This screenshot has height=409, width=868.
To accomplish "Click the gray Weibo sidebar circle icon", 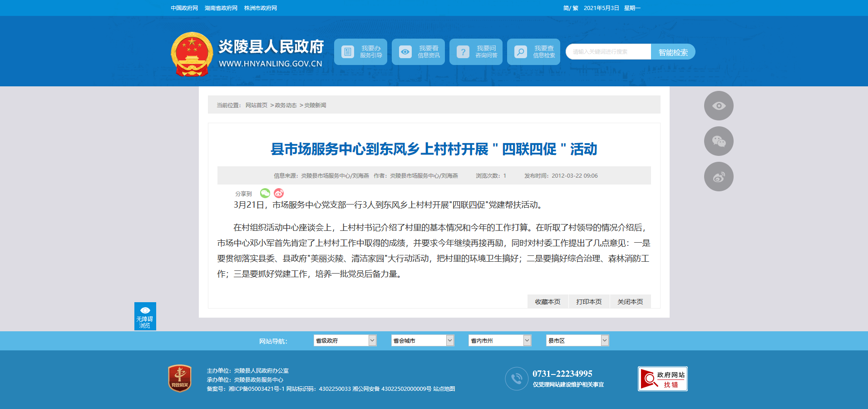I will pos(719,177).
